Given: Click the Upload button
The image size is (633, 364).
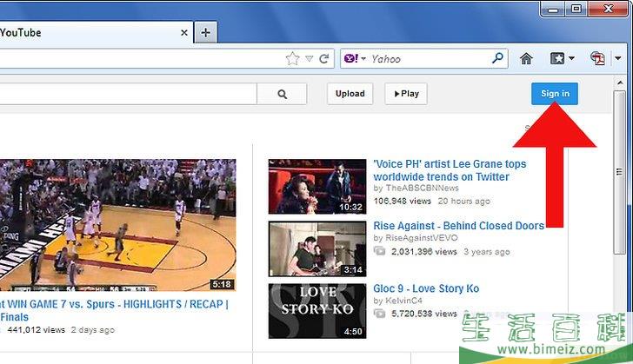Looking at the screenshot, I should [350, 94].
